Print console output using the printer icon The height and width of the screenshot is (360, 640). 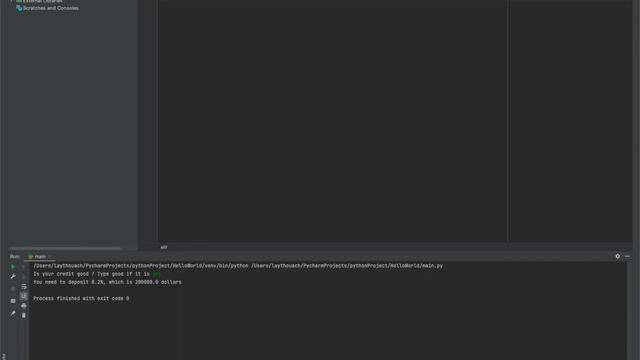point(24,306)
